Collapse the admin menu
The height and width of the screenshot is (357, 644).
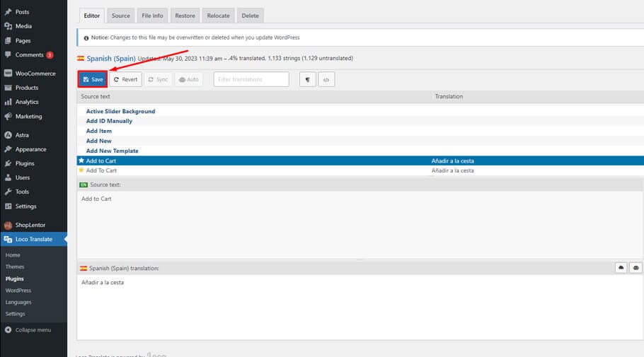pos(28,329)
